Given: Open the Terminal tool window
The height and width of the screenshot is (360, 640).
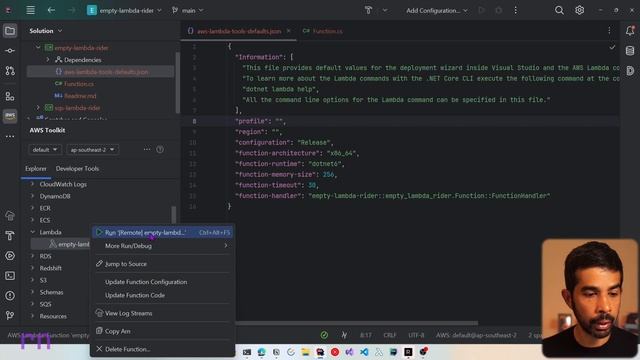Looking at the screenshot, I should tap(10, 276).
